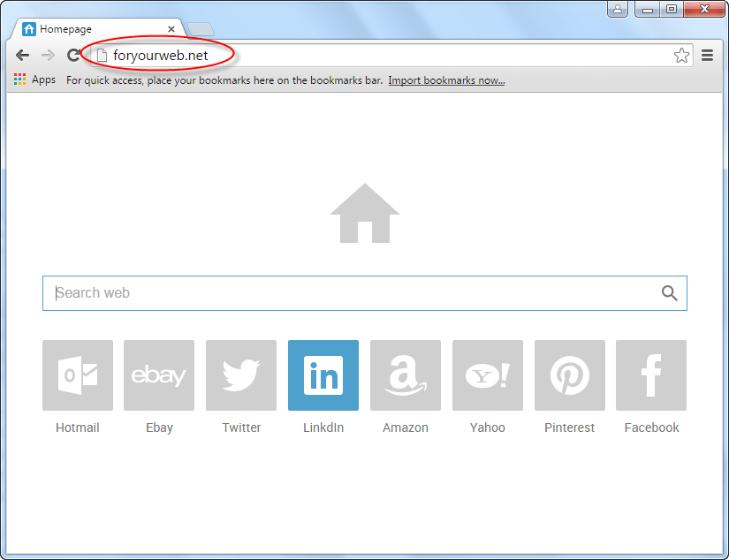Viewport: 729px width, 560px height.
Task: Open the Chrome user profile button
Action: [618, 9]
